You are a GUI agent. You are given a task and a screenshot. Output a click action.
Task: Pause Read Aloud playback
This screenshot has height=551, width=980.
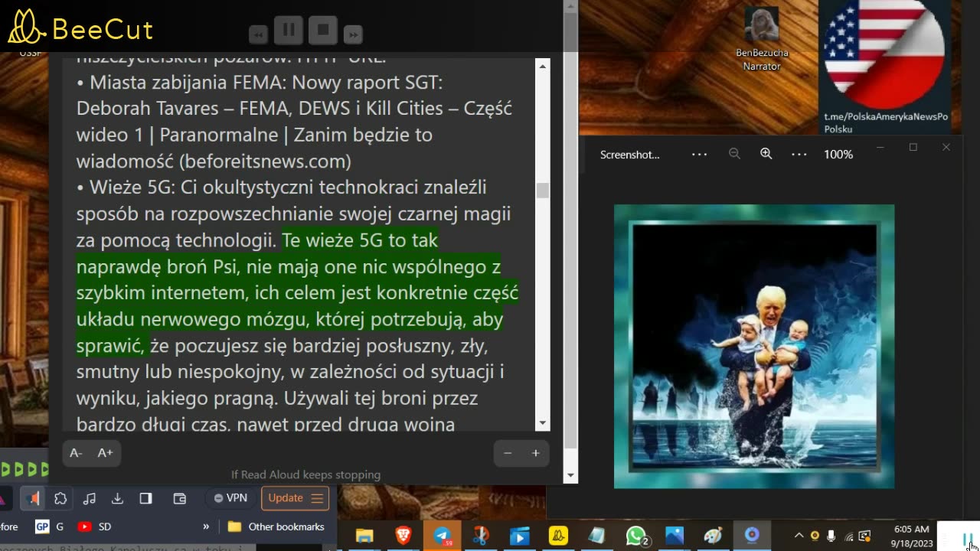click(x=289, y=30)
